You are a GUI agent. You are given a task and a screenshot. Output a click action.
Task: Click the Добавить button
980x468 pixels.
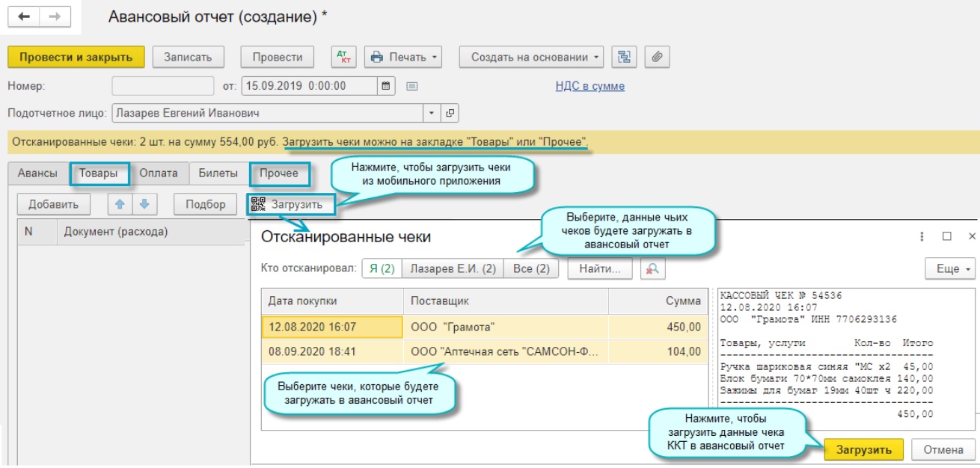[x=53, y=204]
